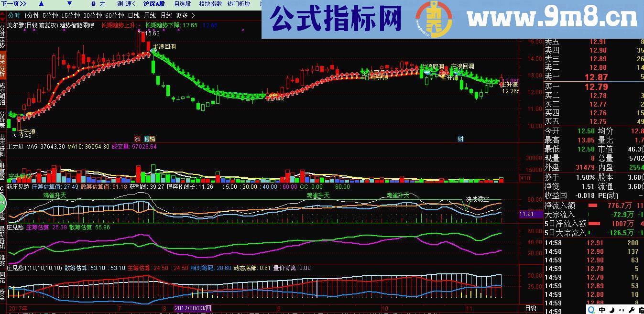Toggle the night-mode moon icon in the tray
Viewport: 644px width, 314px height.
pos(612,309)
